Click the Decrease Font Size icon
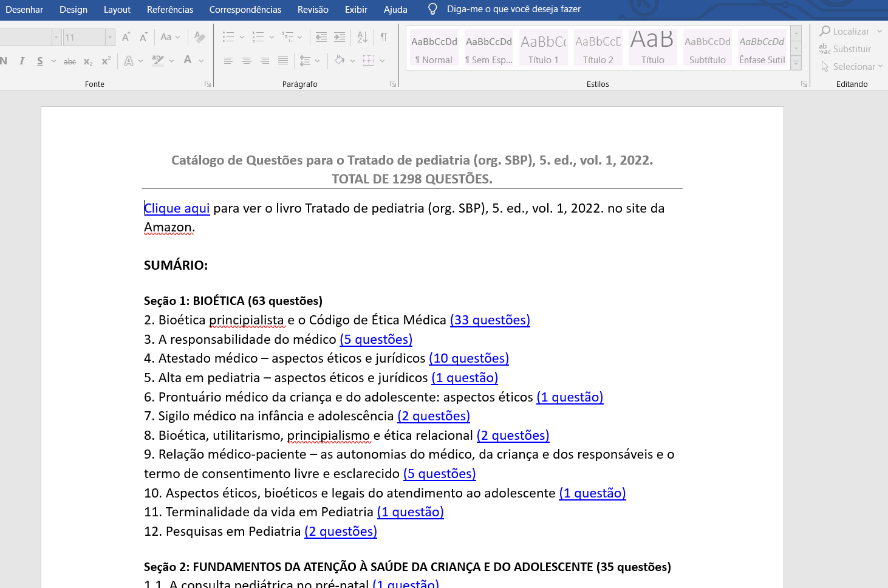Screen dimensions: 888x588 [x=143, y=37]
